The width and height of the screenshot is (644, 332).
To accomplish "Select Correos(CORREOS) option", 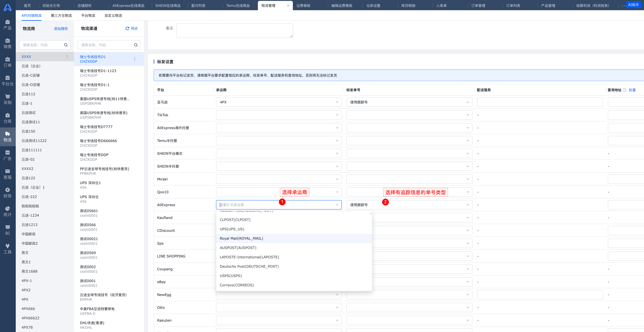I will [x=294, y=285].
